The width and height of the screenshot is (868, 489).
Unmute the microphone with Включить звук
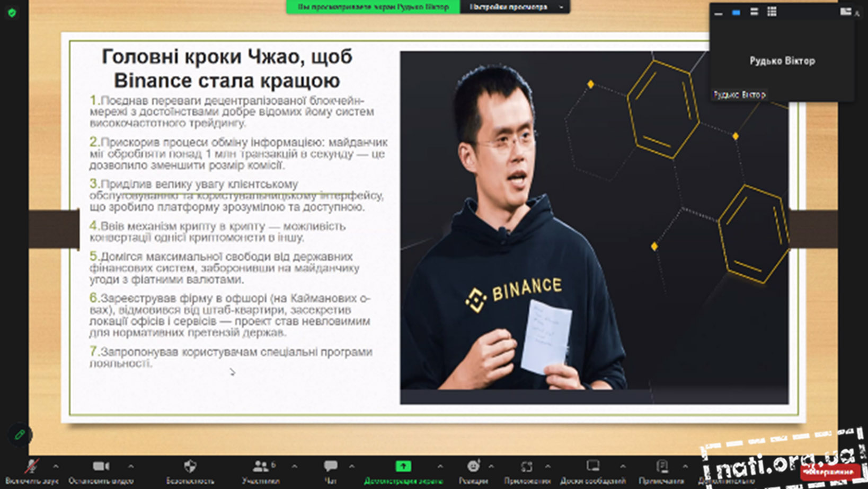click(x=32, y=471)
